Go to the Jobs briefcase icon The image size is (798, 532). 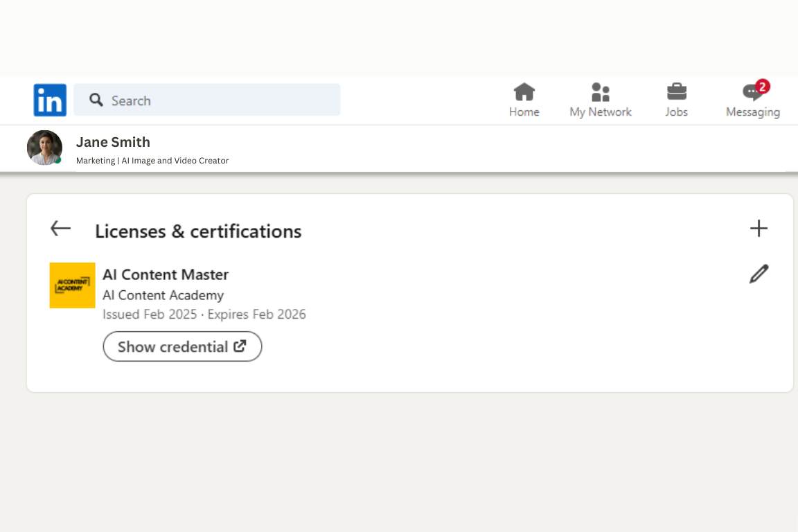point(676,92)
